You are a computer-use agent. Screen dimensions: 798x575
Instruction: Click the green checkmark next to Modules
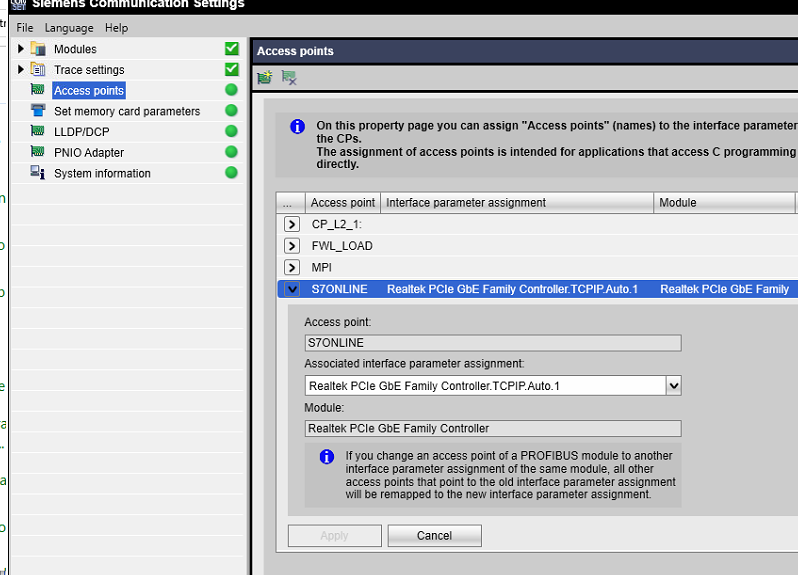pos(232,48)
